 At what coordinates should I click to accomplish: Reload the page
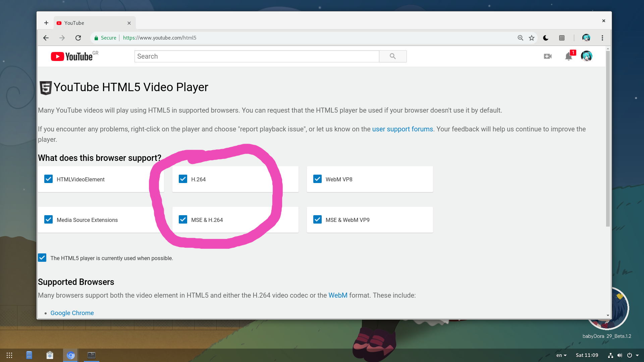78,38
